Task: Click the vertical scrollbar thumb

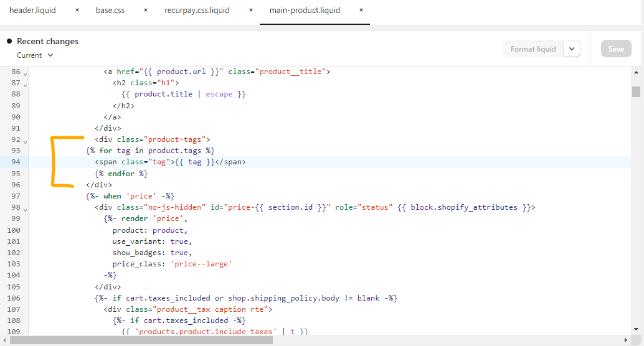Action: [636, 91]
